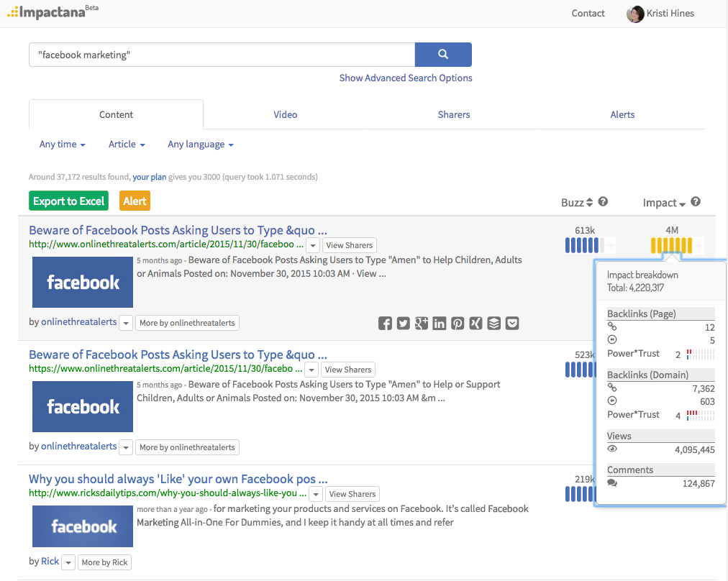Image resolution: width=728 pixels, height=581 pixels.
Task: Focus the facebook marketing search field
Action: tap(222, 55)
